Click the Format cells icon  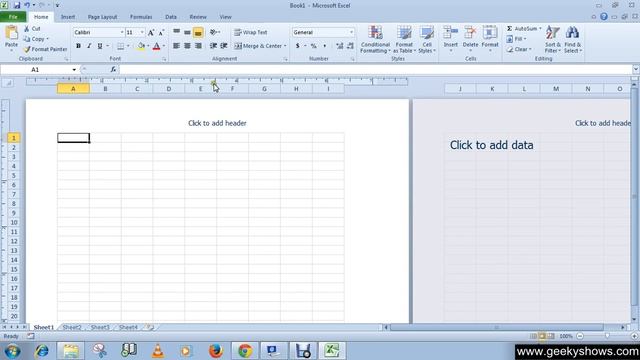click(490, 33)
